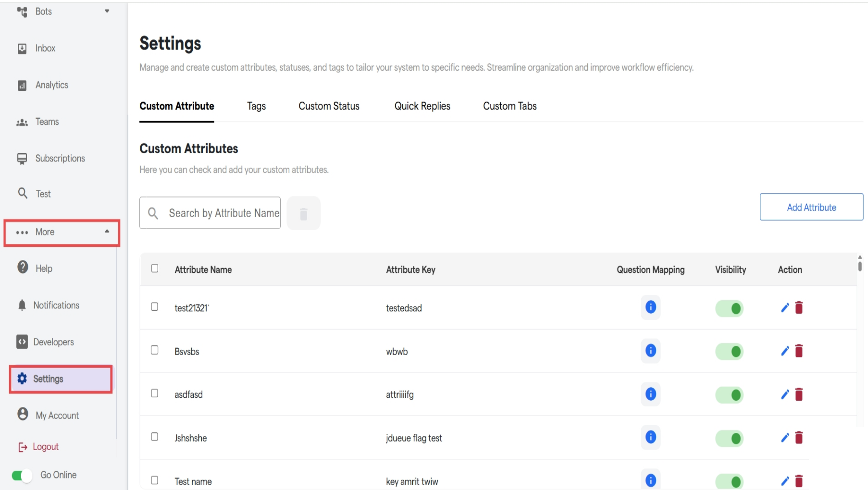Delete the Jshshshe attribute
Image resolution: width=868 pixels, height=490 pixels.
[x=799, y=438]
